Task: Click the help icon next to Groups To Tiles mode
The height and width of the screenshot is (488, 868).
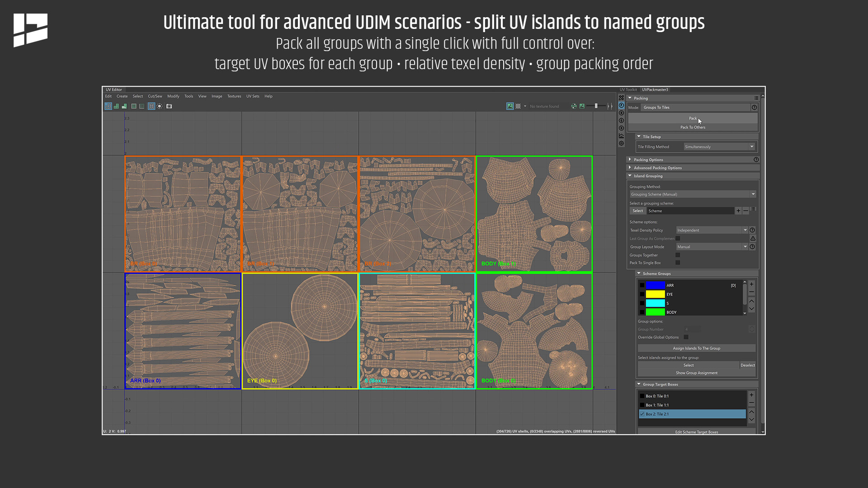Action: coord(754,107)
